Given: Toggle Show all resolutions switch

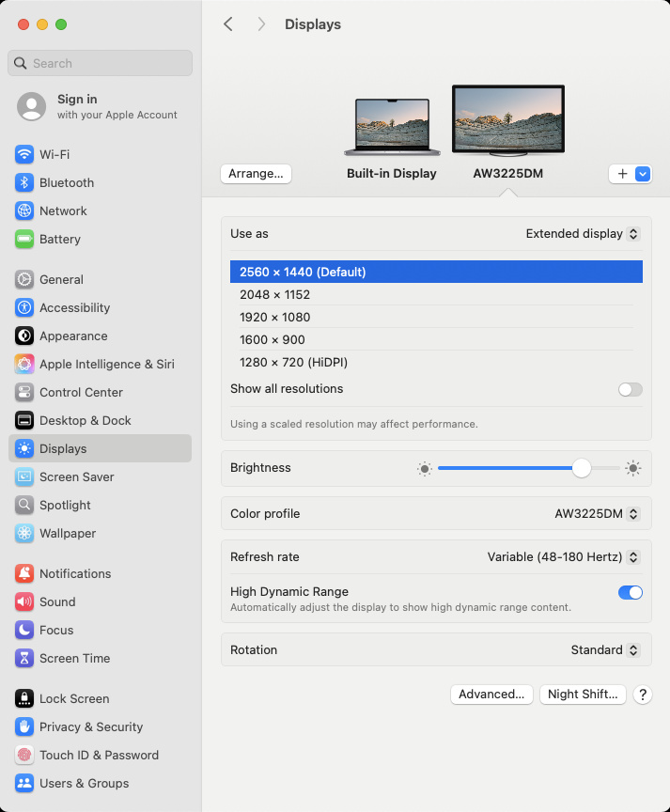Looking at the screenshot, I should (631, 389).
